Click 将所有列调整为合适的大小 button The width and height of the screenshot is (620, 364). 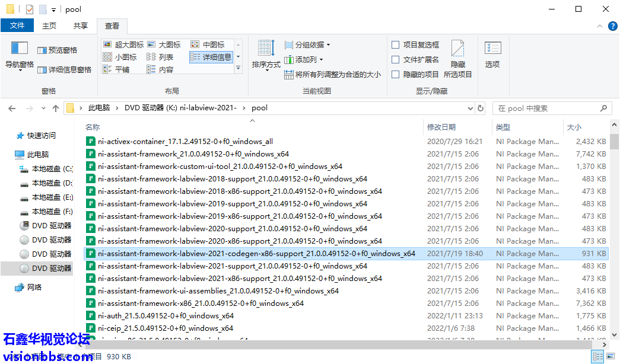tap(332, 75)
